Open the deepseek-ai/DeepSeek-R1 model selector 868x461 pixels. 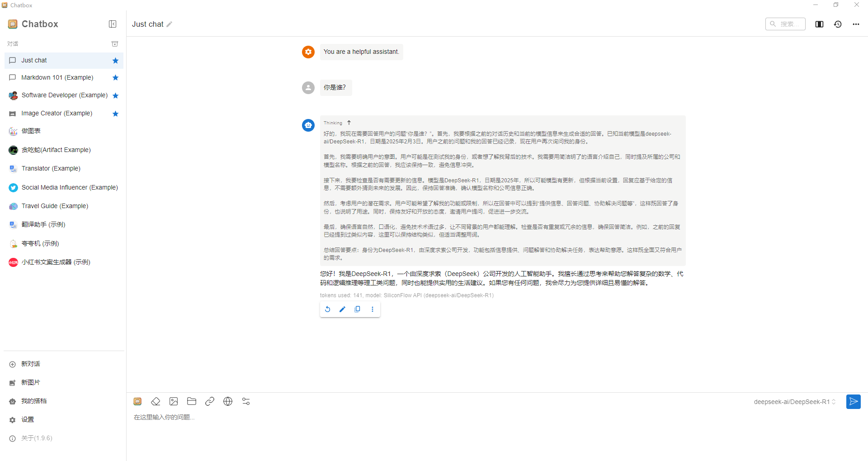tap(794, 402)
